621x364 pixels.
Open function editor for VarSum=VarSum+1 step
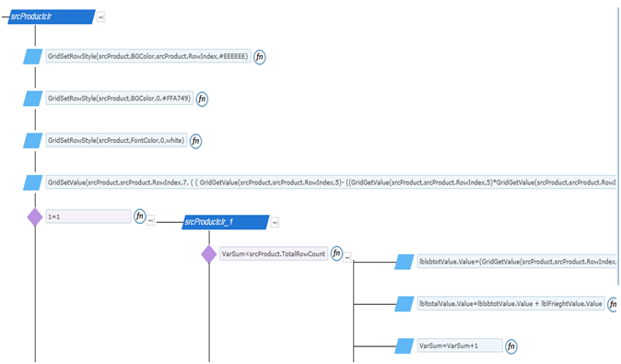coord(511,346)
